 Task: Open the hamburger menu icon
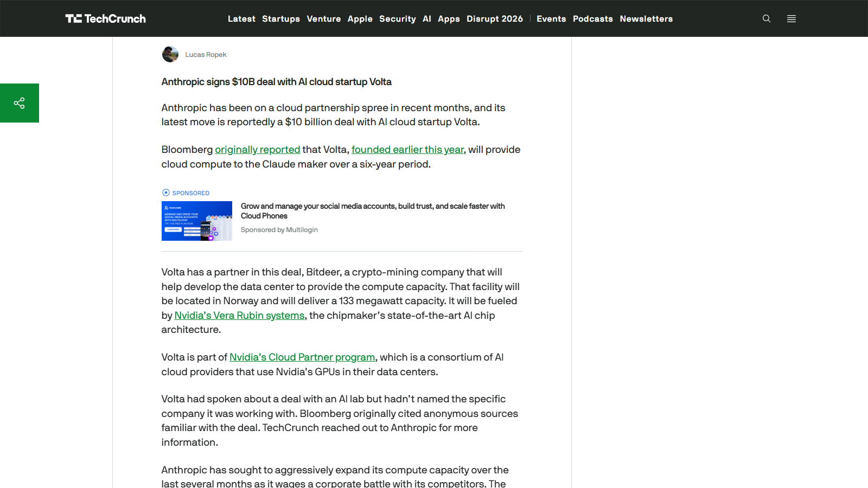coord(792,18)
